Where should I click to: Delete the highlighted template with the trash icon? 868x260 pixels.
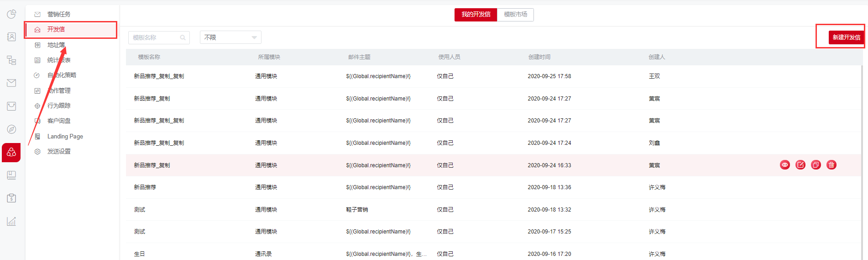(x=831, y=165)
